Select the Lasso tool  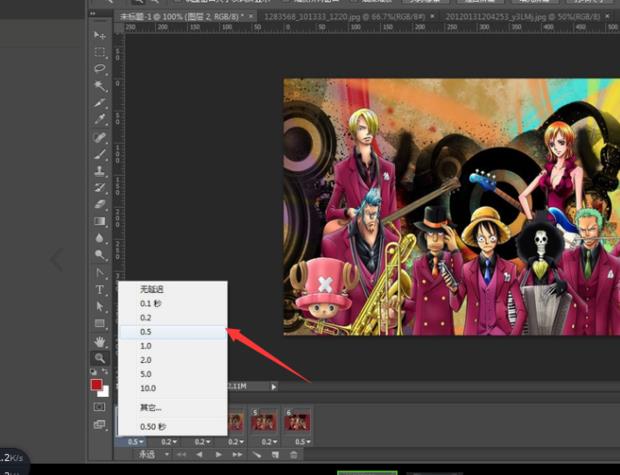coord(100,69)
